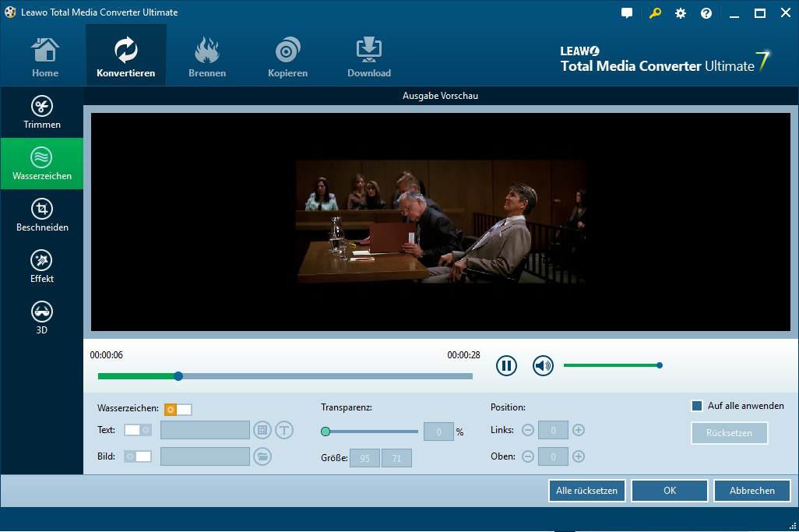
Task: Browse image with folder icon
Action: pos(262,456)
